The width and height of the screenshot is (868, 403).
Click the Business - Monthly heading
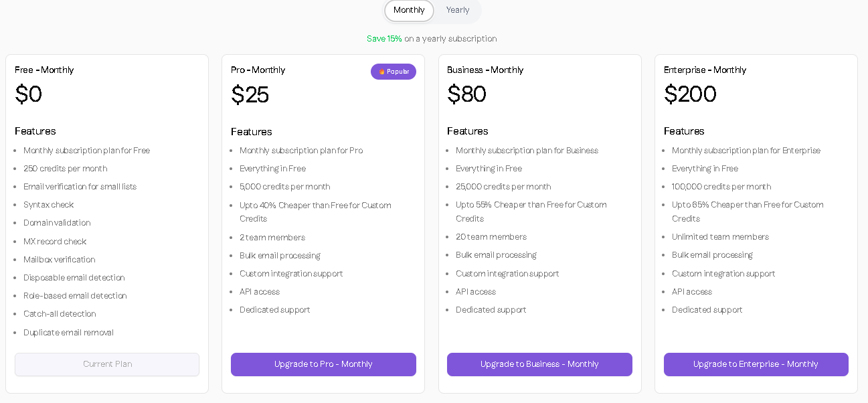click(485, 70)
